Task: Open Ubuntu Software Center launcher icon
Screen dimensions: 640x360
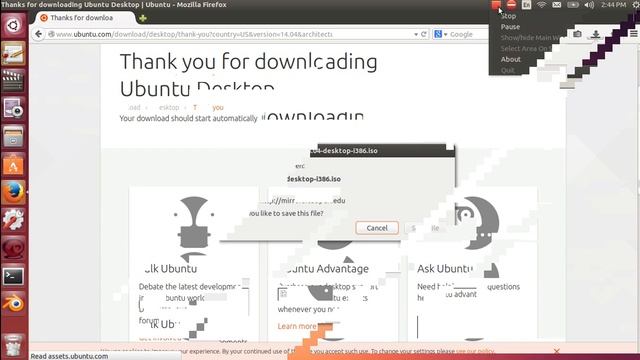Action: coord(13,164)
